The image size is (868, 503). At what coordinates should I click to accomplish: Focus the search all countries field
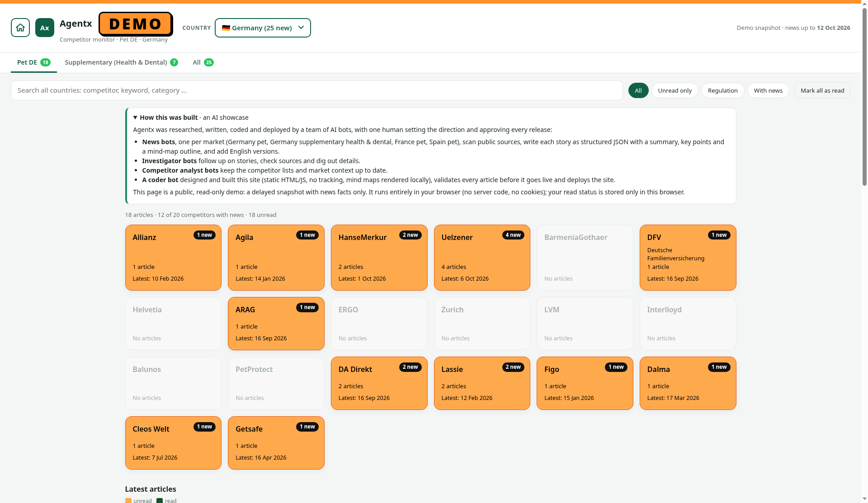coord(316,90)
